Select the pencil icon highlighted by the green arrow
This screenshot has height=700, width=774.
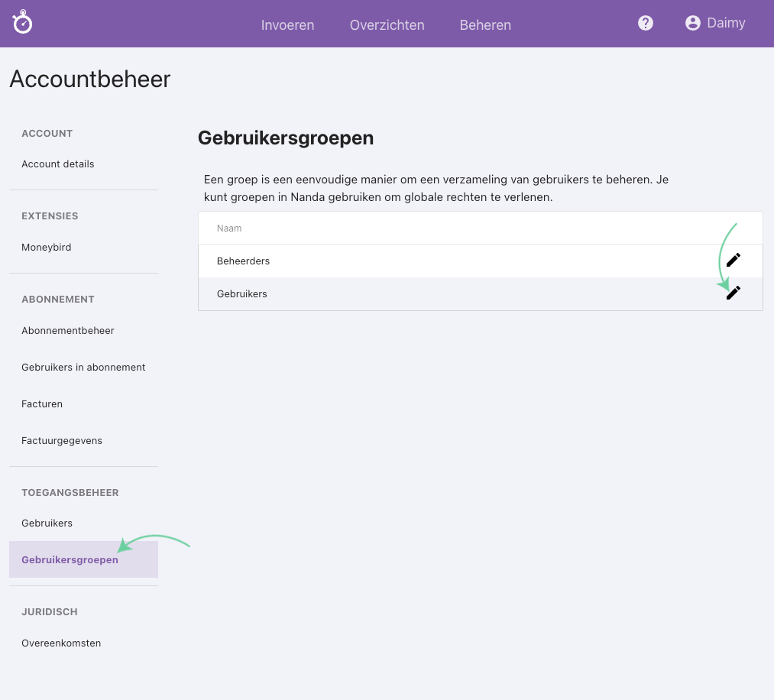click(733, 293)
